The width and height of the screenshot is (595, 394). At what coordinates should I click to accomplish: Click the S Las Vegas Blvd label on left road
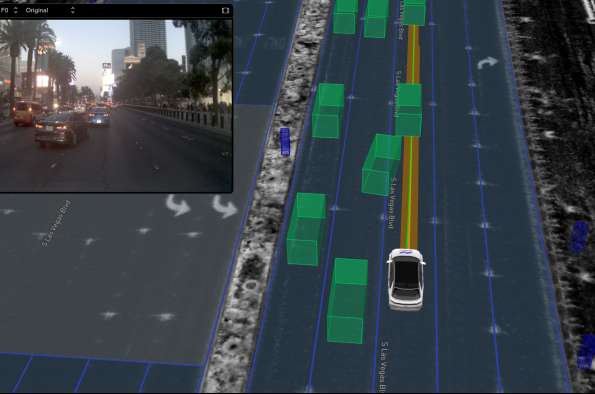[x=56, y=224]
